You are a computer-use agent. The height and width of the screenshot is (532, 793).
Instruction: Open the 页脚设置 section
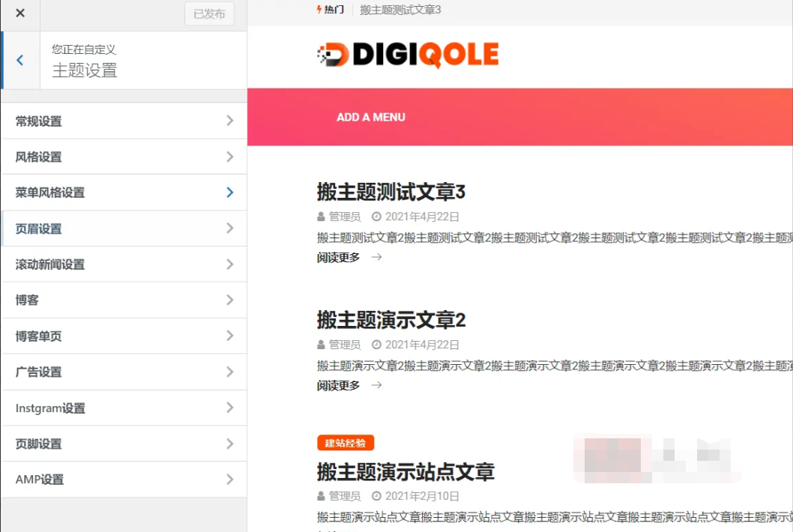(x=124, y=444)
